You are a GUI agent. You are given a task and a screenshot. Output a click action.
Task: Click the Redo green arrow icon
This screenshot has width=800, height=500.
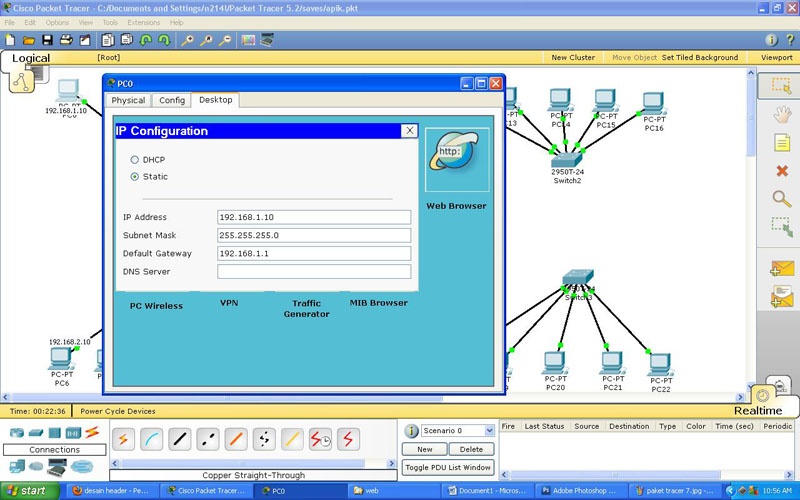tap(164, 40)
